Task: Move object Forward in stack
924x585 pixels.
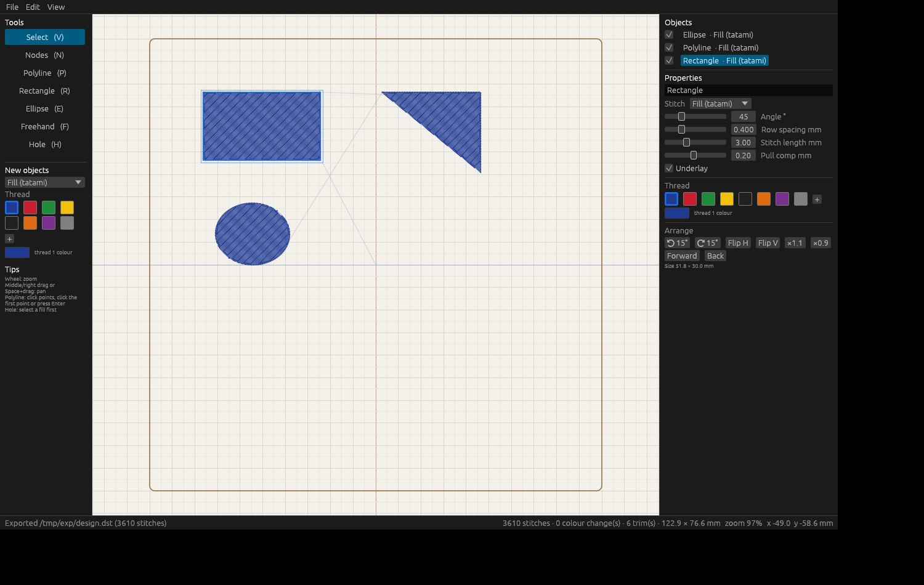Action: [682, 256]
